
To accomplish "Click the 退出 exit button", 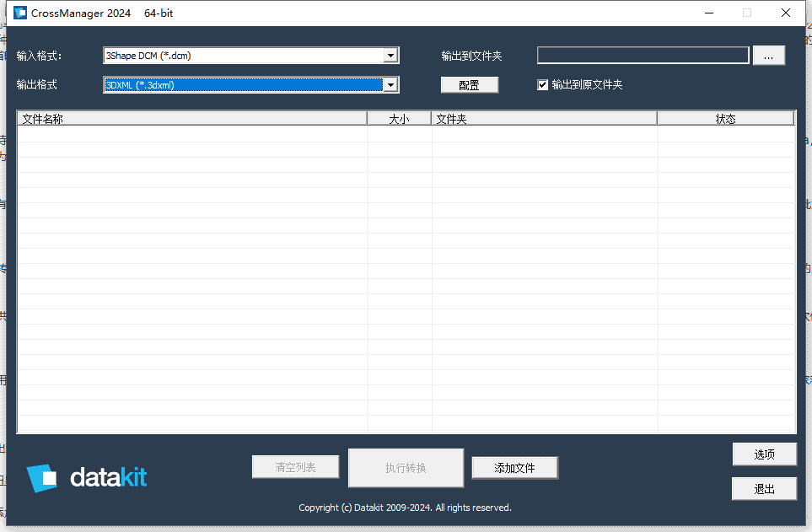I will tap(764, 488).
